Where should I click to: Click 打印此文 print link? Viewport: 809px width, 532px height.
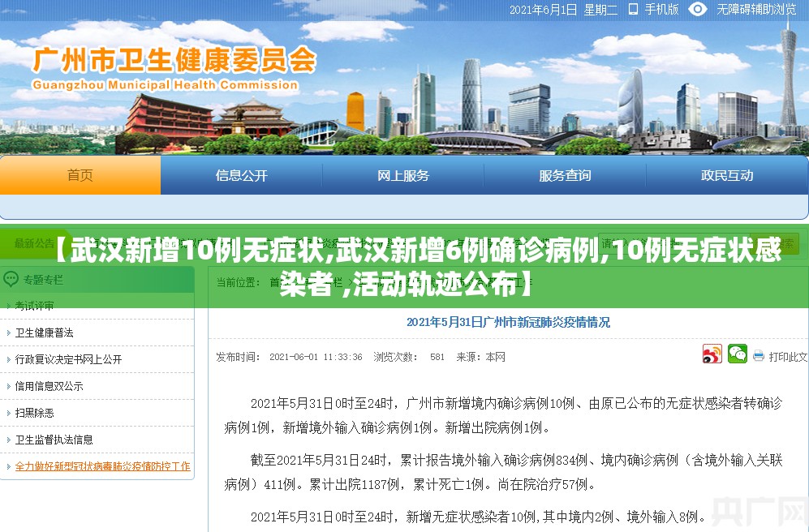click(788, 356)
